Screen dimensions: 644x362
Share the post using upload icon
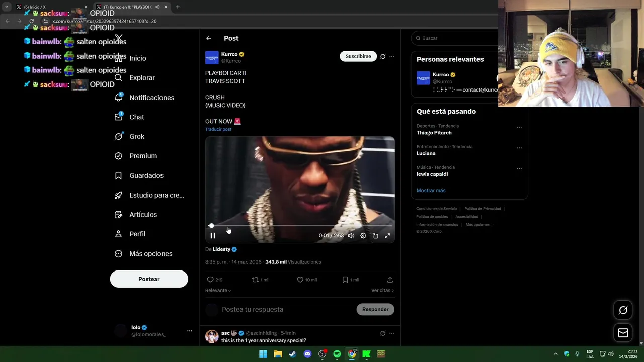(x=390, y=280)
